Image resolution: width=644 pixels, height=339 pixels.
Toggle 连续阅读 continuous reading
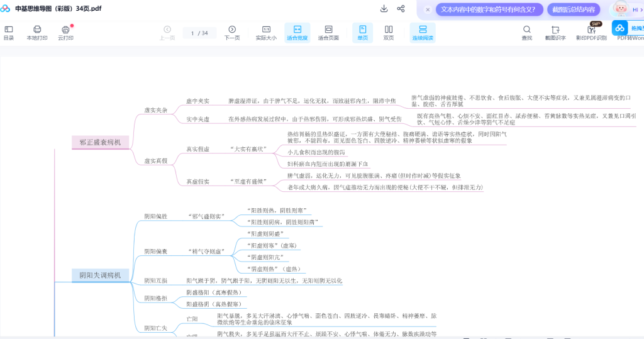(x=423, y=33)
